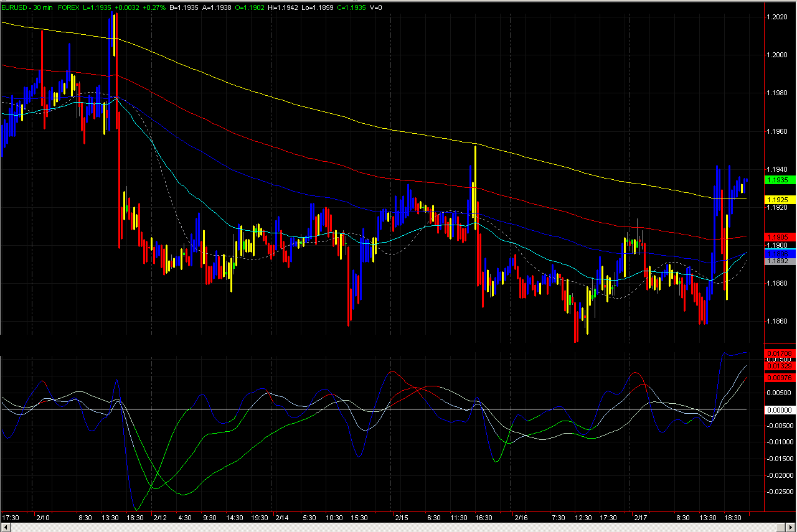
Task: Click the 2/15 date label on time axis
Action: 400,518
